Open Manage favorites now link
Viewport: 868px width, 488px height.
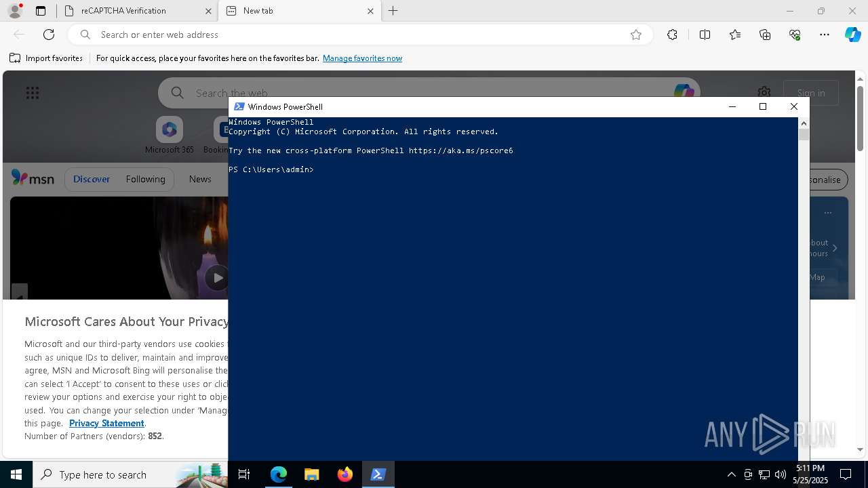coord(362,58)
